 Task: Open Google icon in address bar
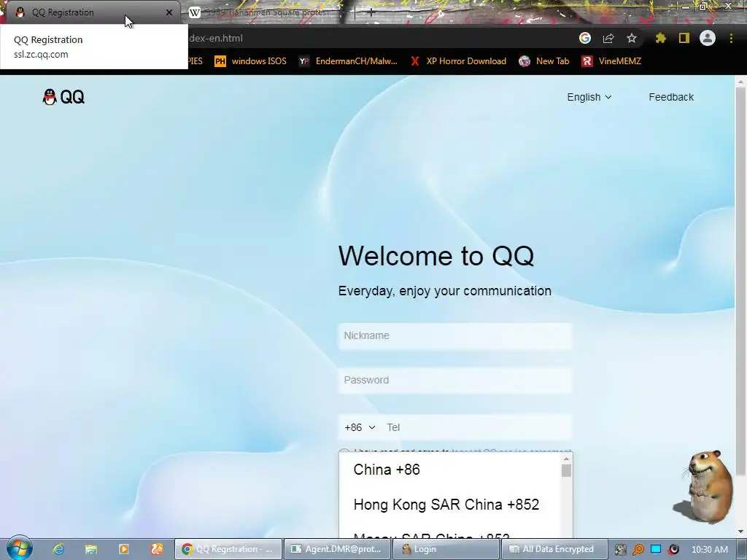tap(585, 38)
